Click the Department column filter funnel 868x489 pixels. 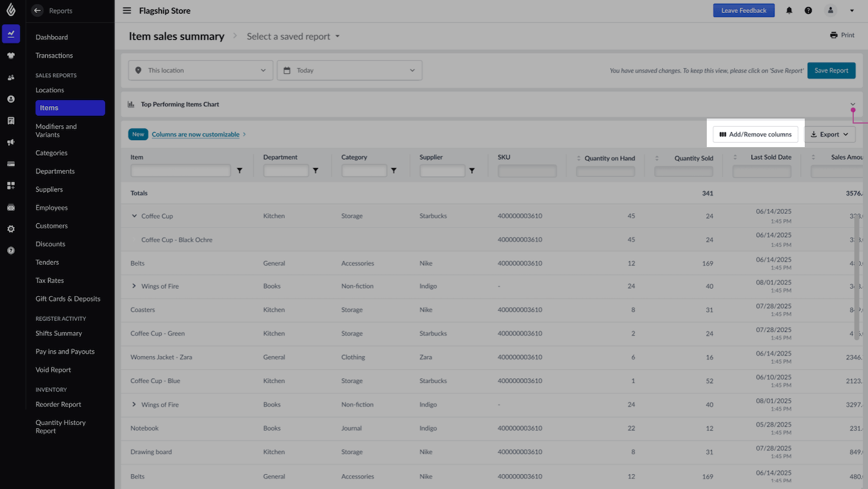click(316, 171)
